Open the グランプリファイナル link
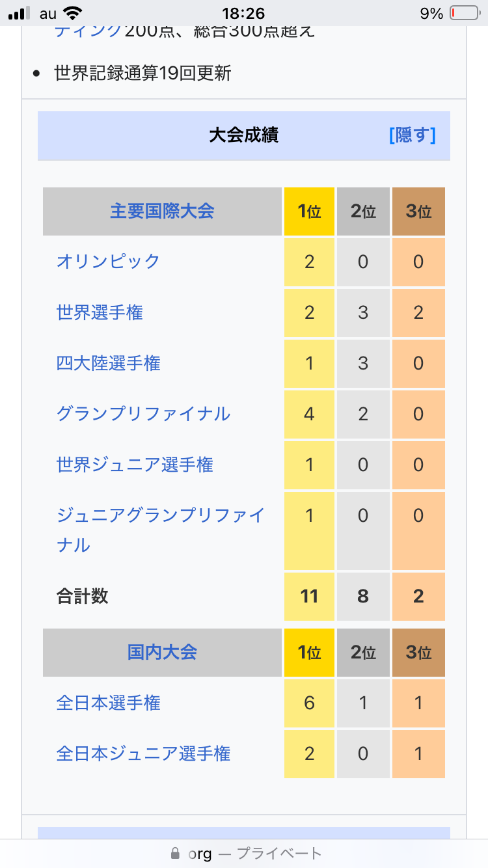Image resolution: width=488 pixels, height=868 pixels. tap(143, 414)
